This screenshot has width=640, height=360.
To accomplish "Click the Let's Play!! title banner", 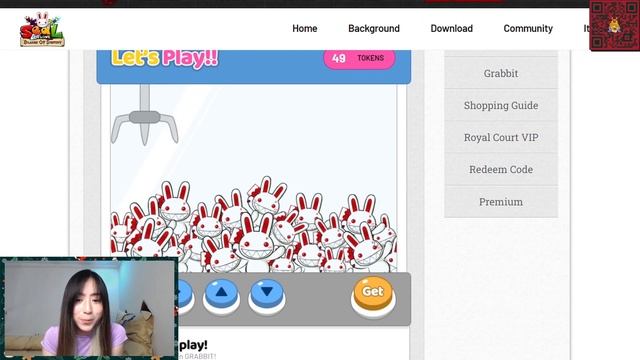I will click(165, 58).
